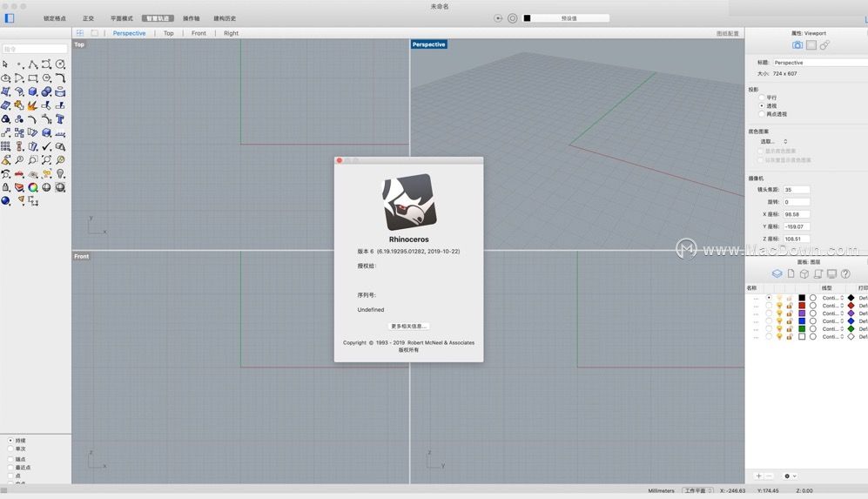Toggle visibility bulb of the blue layer
Image resolution: width=868 pixels, height=499 pixels.
[779, 321]
